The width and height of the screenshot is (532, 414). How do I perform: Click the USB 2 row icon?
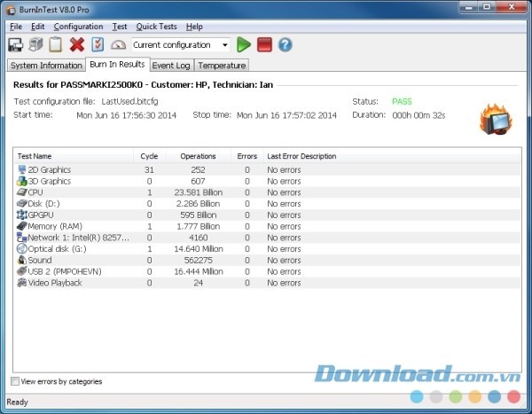tap(22, 271)
